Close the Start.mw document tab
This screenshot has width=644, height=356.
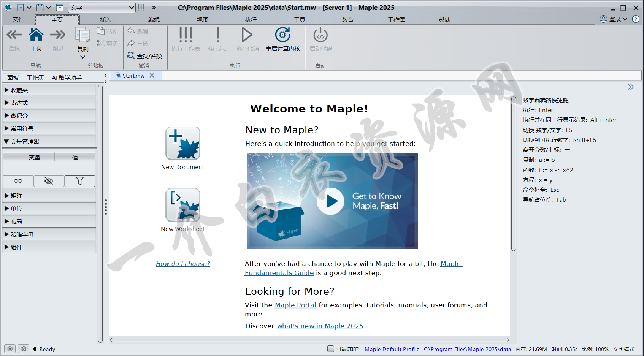(152, 75)
